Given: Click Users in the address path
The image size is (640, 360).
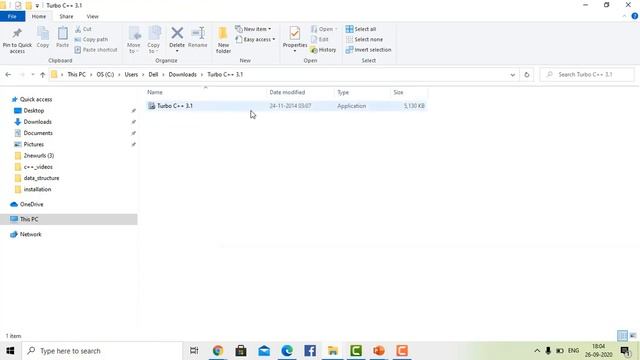Looking at the screenshot, I should tap(131, 75).
